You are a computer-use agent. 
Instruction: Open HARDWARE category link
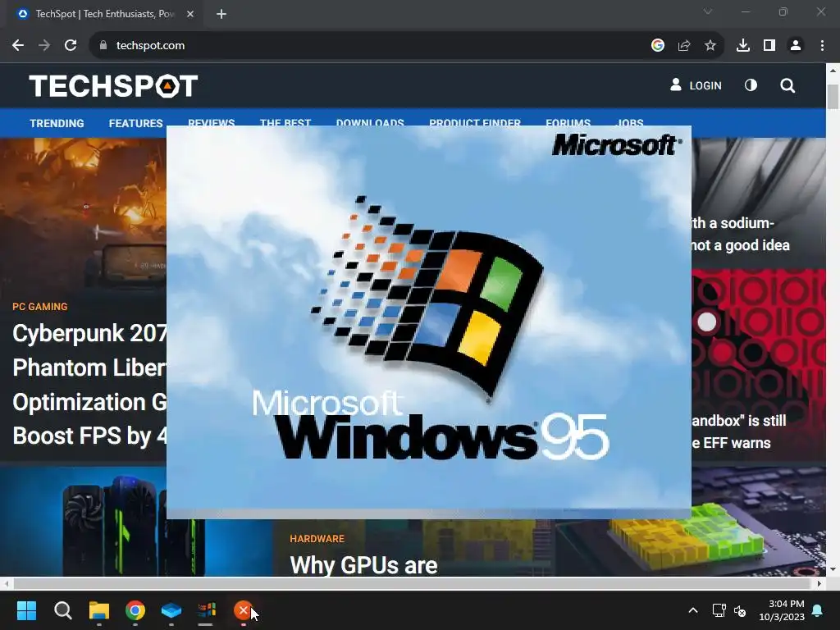click(317, 538)
